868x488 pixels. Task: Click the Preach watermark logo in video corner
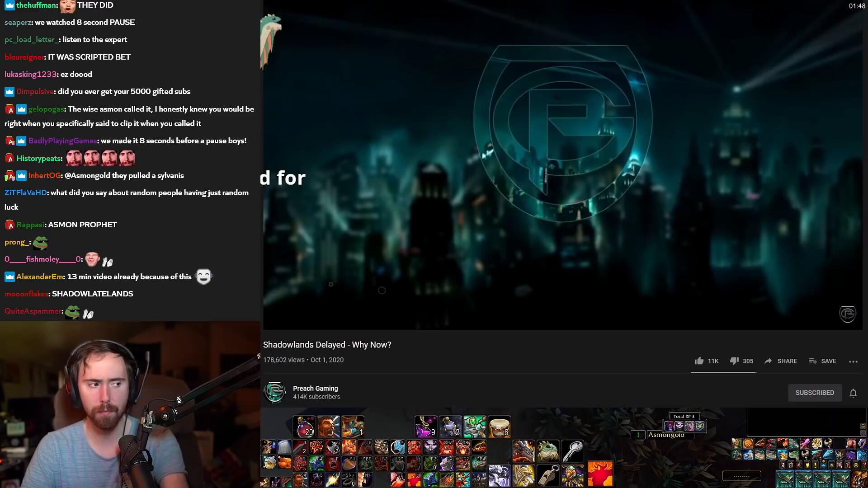847,314
